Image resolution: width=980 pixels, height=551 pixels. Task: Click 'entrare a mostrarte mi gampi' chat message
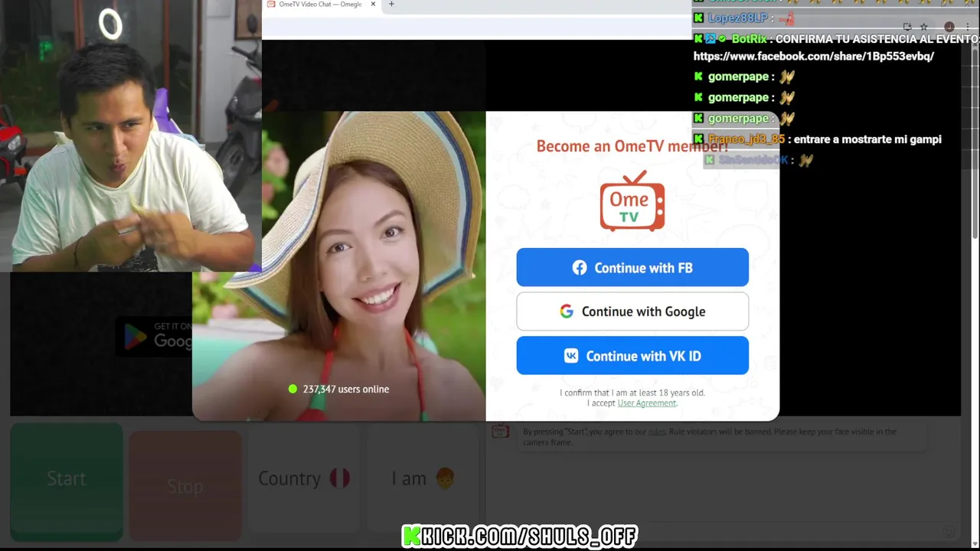867,139
